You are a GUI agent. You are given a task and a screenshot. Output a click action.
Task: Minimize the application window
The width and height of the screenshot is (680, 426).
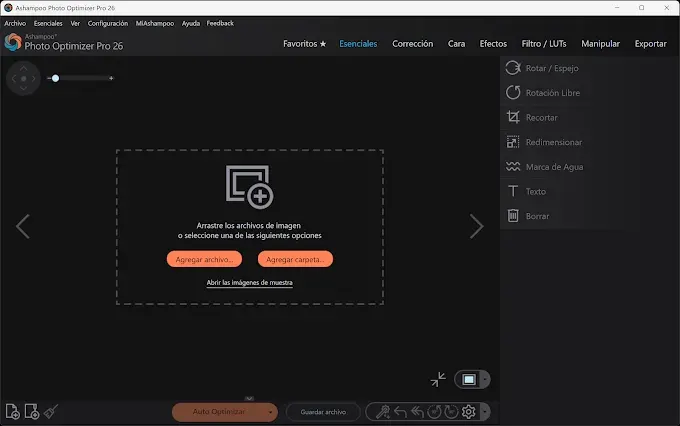click(617, 8)
